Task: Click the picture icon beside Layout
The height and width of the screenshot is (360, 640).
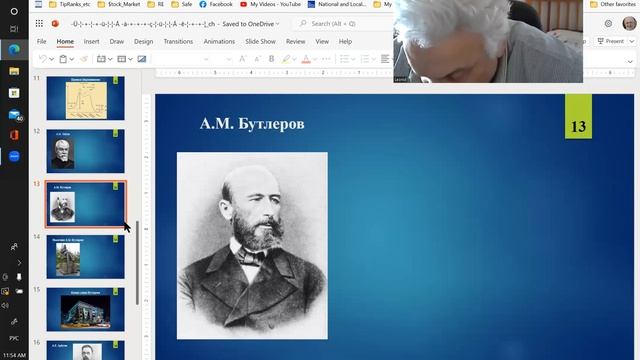Action: point(142,59)
